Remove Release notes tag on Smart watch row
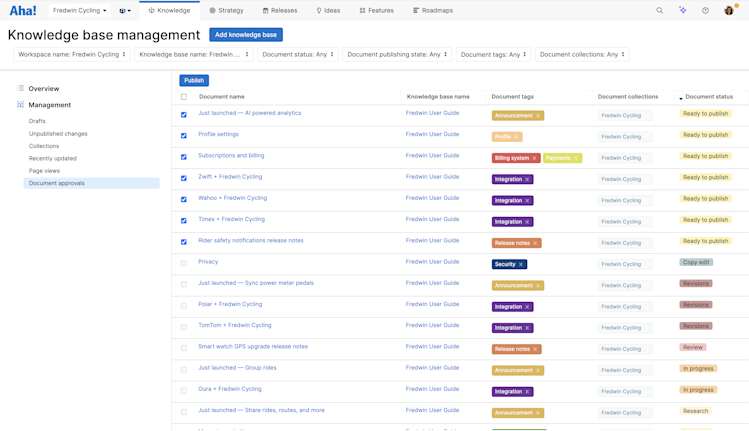Screen dimensions: 749x431 point(535,349)
